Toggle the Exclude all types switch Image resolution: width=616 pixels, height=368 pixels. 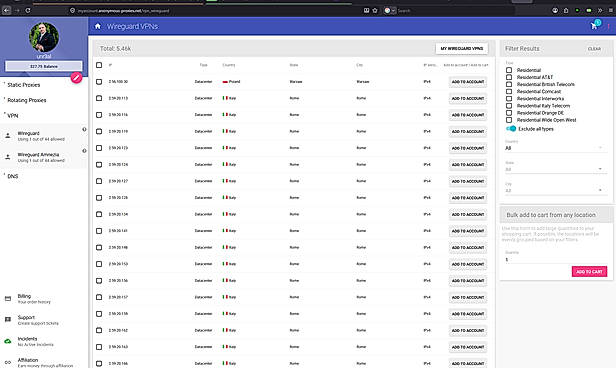[511, 128]
